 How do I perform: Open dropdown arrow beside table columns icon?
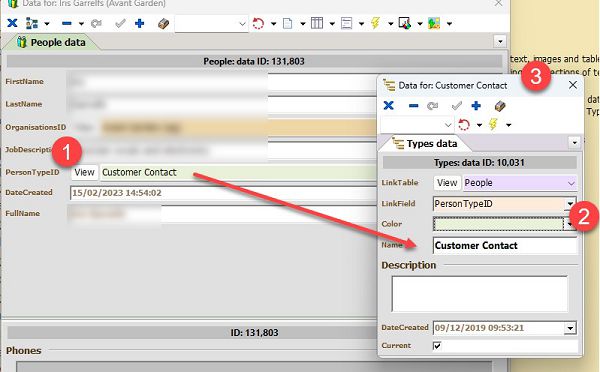point(332,24)
